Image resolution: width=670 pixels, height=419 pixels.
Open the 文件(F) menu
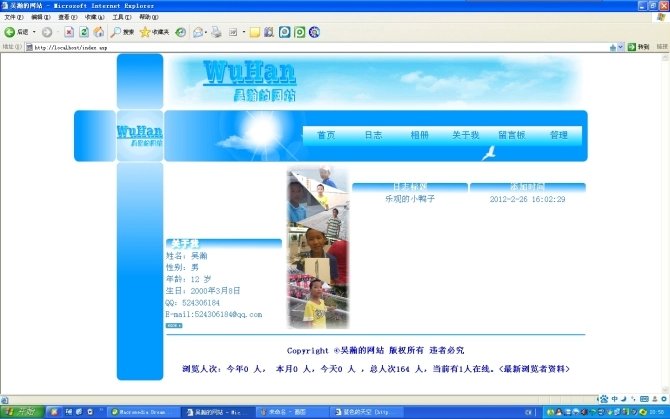coord(12,17)
